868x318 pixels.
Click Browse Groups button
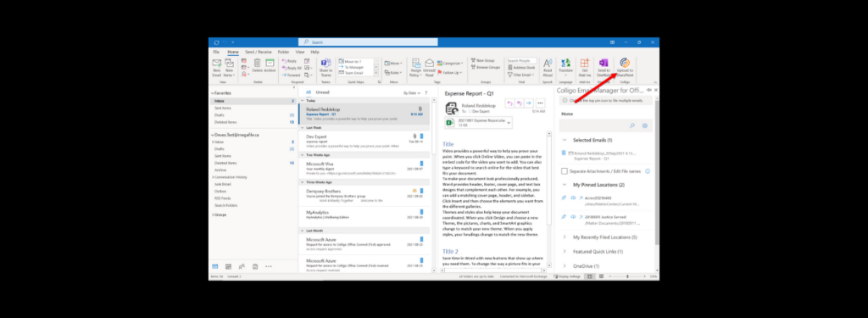pos(486,67)
